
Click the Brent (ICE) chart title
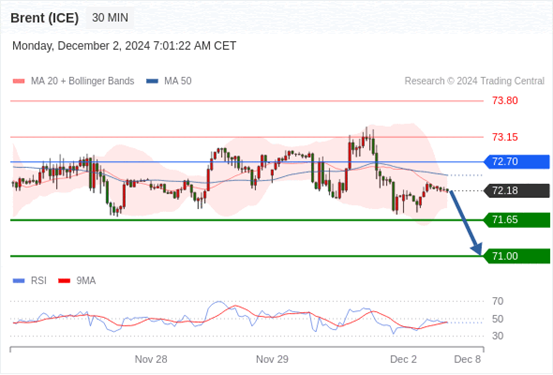tap(44, 18)
